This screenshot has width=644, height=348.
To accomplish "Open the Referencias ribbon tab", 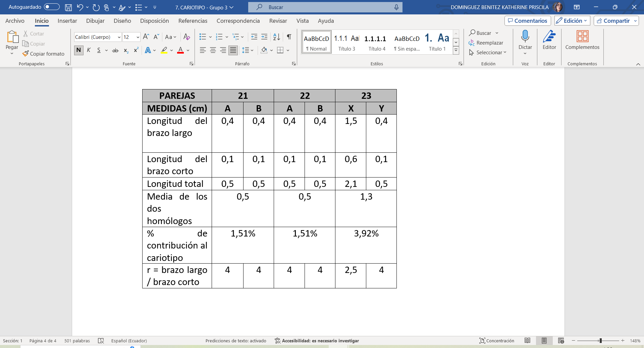I will (x=193, y=21).
